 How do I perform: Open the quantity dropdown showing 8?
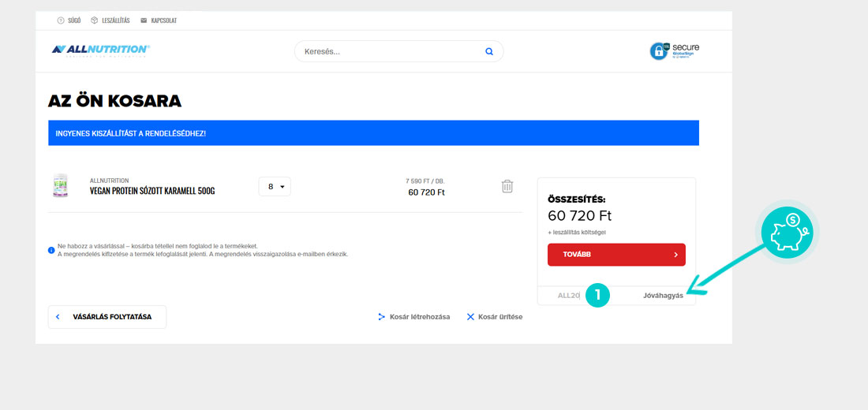[275, 186]
